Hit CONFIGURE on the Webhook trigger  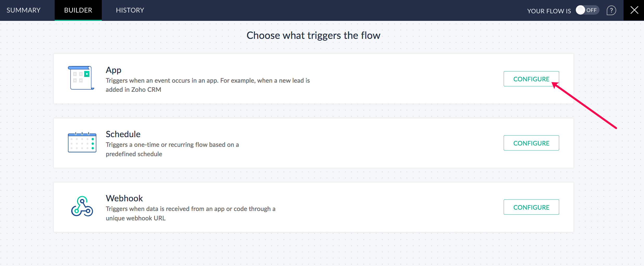pos(531,207)
